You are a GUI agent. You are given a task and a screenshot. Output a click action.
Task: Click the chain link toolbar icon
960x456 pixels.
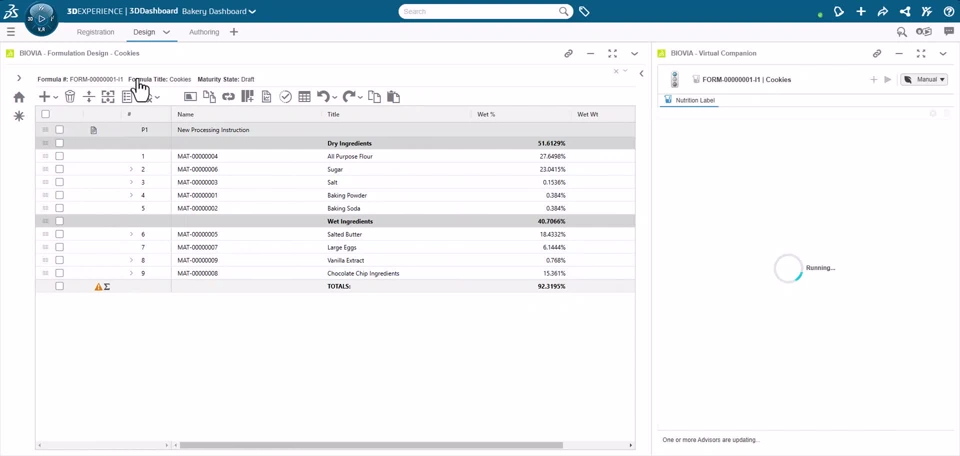[x=228, y=97]
